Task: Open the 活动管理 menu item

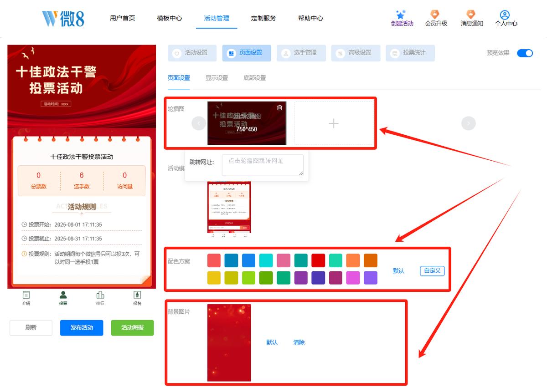Action: [217, 18]
